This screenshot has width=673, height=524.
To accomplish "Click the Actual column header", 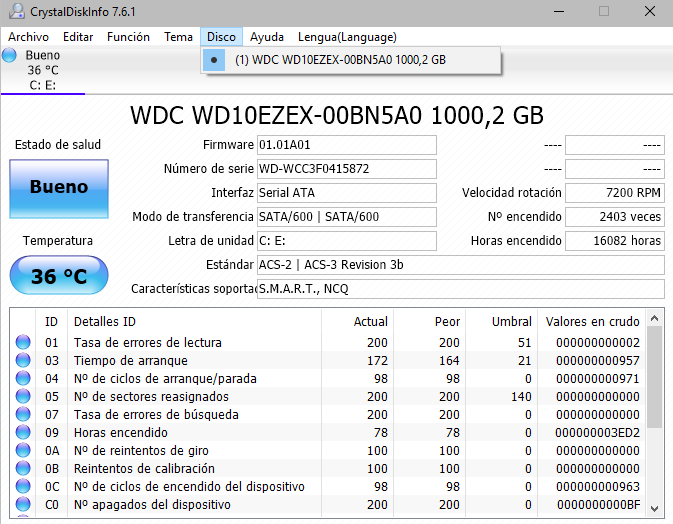I will click(357, 322).
